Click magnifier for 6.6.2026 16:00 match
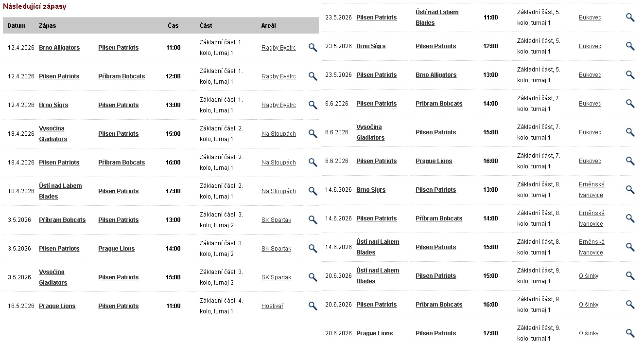The image size is (644, 345). (x=630, y=161)
